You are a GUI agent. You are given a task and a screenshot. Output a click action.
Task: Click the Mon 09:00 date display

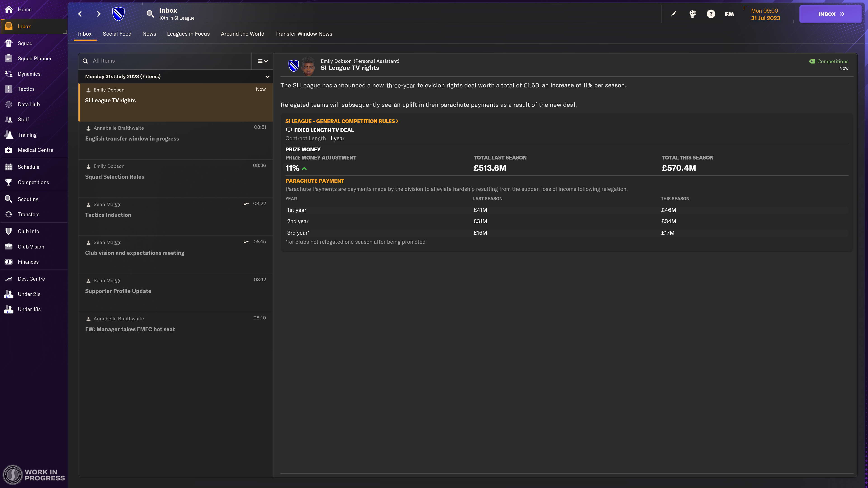pyautogui.click(x=765, y=14)
